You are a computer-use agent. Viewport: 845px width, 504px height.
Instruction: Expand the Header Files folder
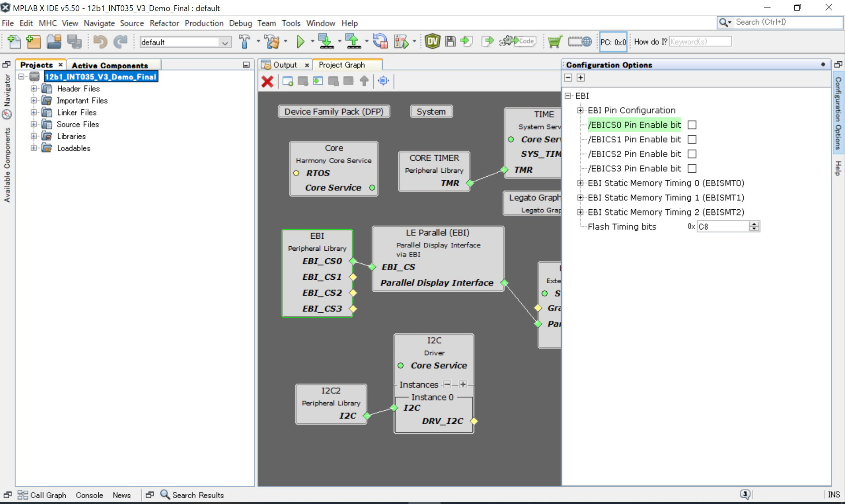click(x=33, y=89)
